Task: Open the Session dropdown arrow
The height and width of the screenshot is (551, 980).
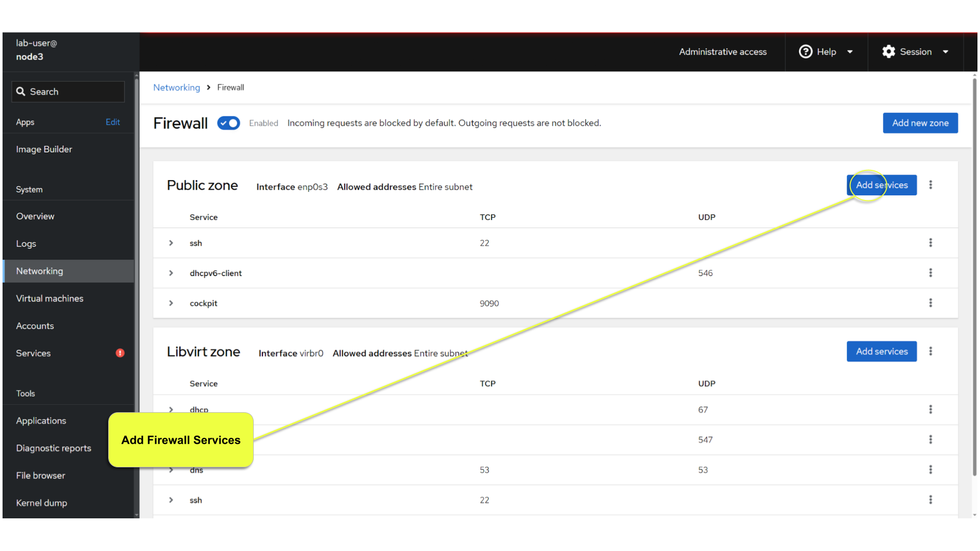Action: (x=945, y=52)
